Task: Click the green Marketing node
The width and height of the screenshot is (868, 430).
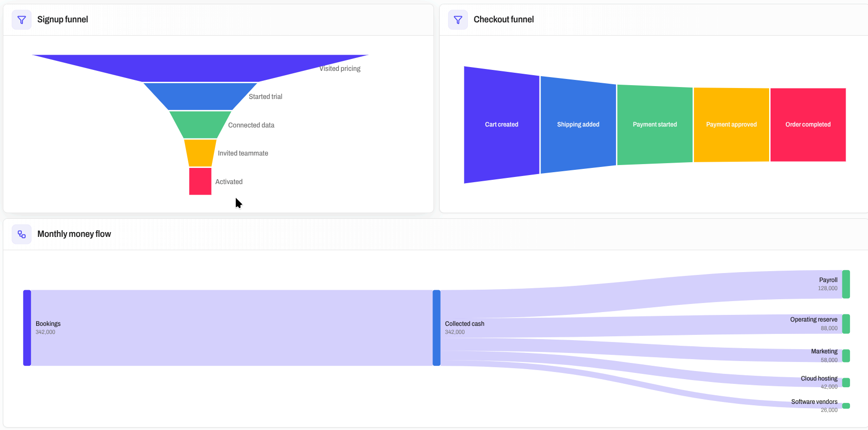Action: pyautogui.click(x=846, y=356)
